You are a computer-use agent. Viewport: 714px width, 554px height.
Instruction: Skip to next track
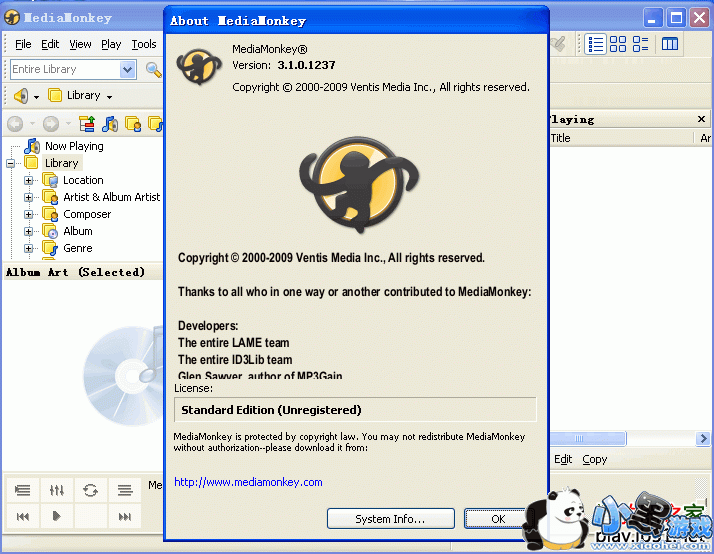click(125, 516)
